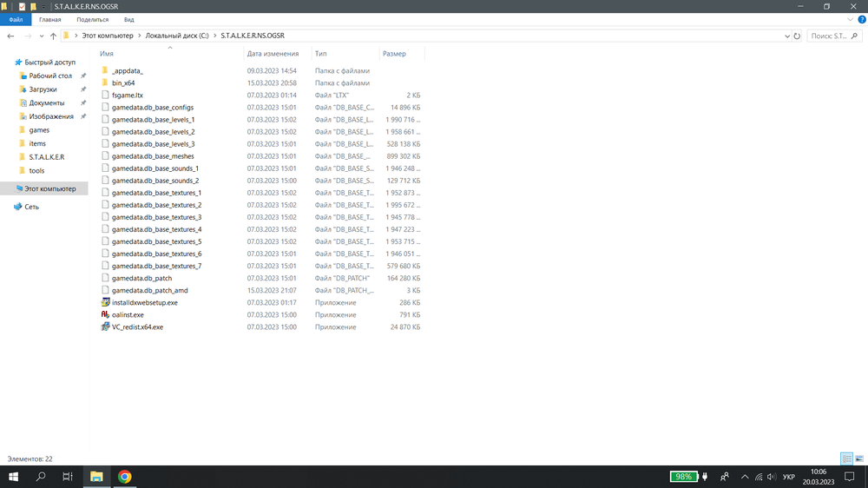Click File Explorer taskbar icon
Image resolution: width=868 pixels, height=488 pixels.
[96, 477]
